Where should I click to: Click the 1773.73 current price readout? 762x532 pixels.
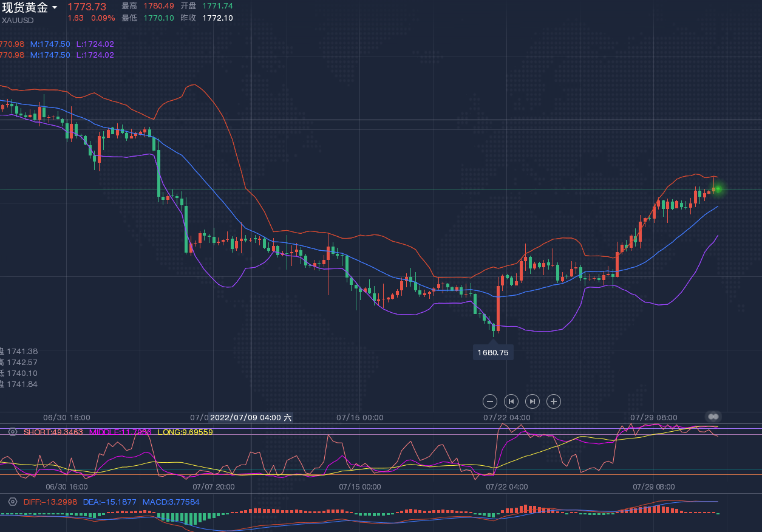[86, 7]
